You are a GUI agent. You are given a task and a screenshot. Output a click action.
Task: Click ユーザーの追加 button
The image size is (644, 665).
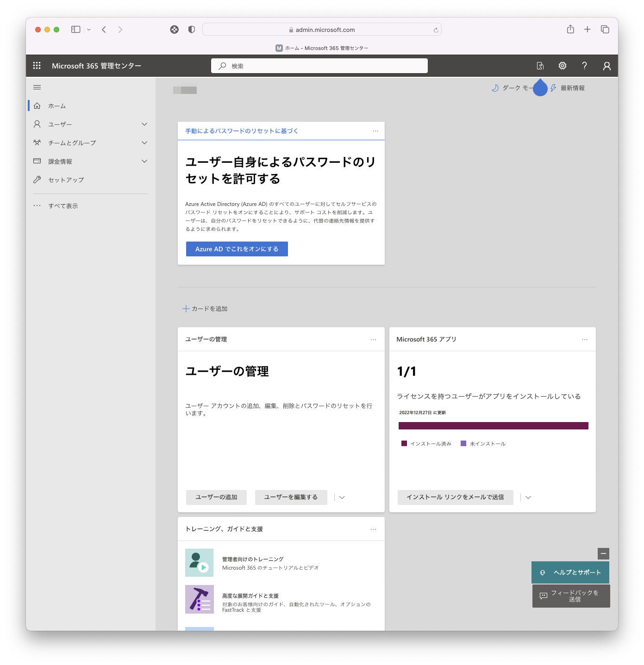pos(216,497)
